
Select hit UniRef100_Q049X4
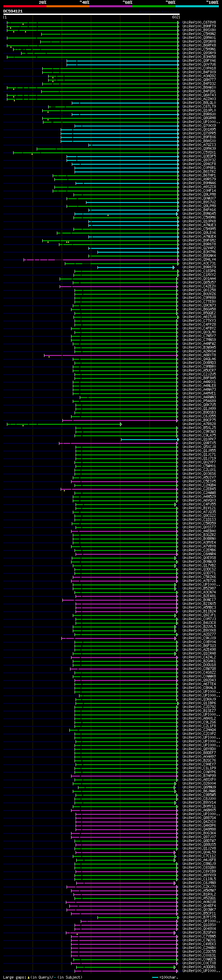(x=199, y=929)
